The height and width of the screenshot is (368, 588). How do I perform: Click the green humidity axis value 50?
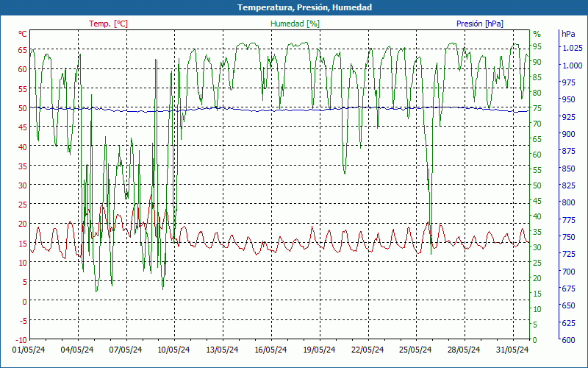click(x=537, y=185)
